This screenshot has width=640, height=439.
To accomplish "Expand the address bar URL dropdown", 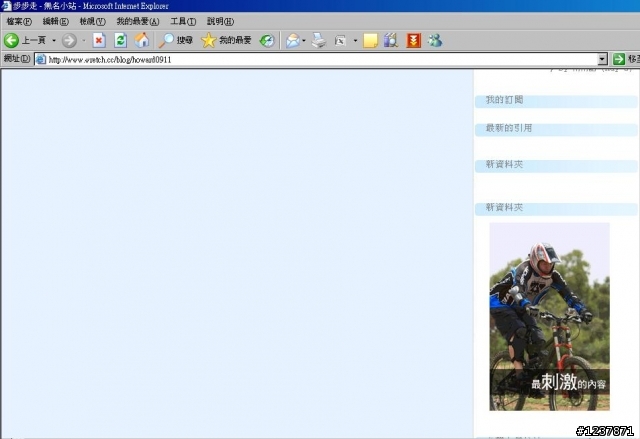I will coord(602,60).
